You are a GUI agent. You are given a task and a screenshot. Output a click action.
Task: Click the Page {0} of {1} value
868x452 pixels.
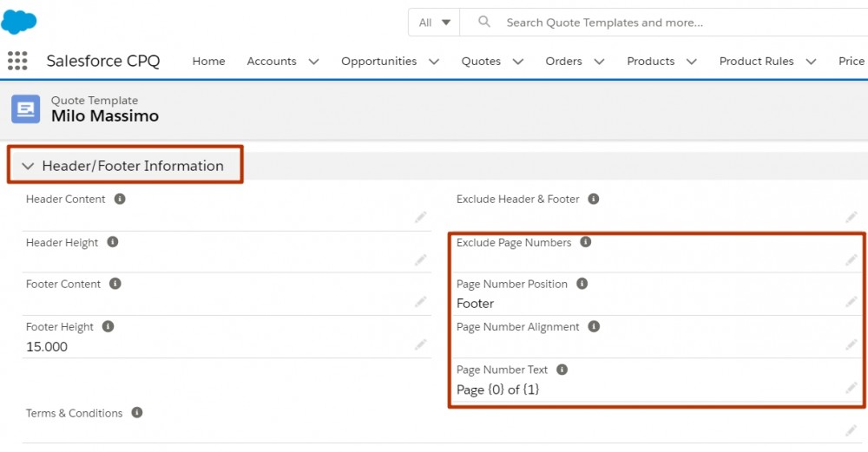tap(497, 390)
